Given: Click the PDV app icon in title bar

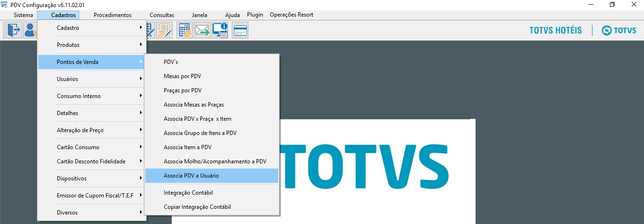Looking at the screenshot, I should click(4, 4).
